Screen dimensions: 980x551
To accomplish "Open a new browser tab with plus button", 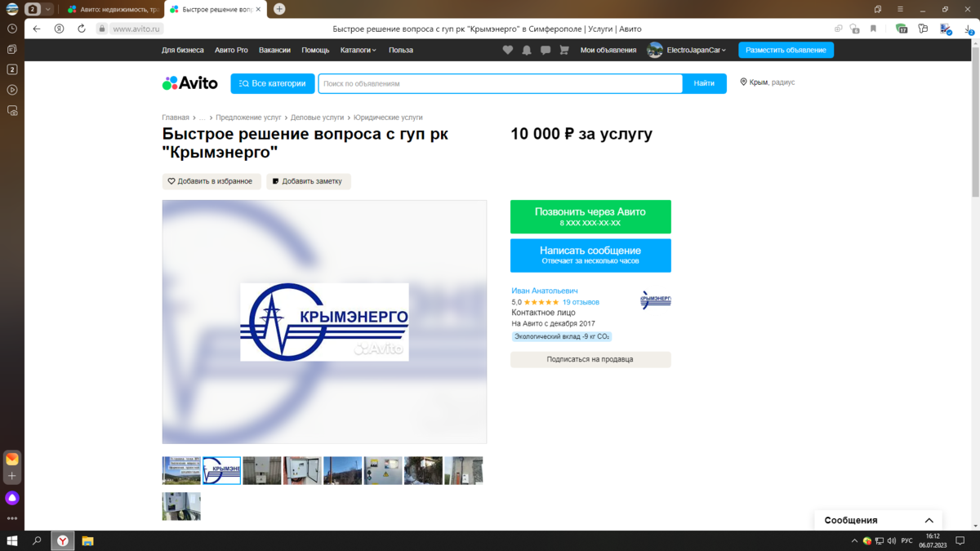I will pos(279,9).
